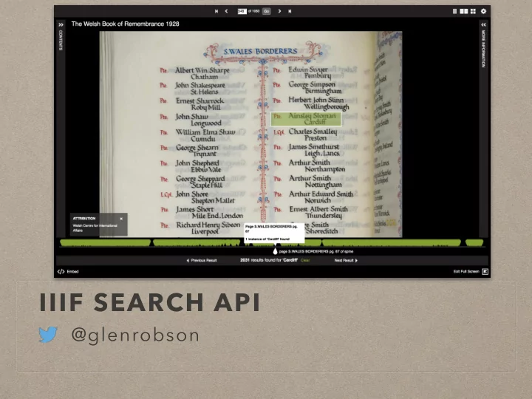Click the 'S.WALES BORDERERS' page heading
Viewport: 532px width, 399px height.
coord(260,51)
